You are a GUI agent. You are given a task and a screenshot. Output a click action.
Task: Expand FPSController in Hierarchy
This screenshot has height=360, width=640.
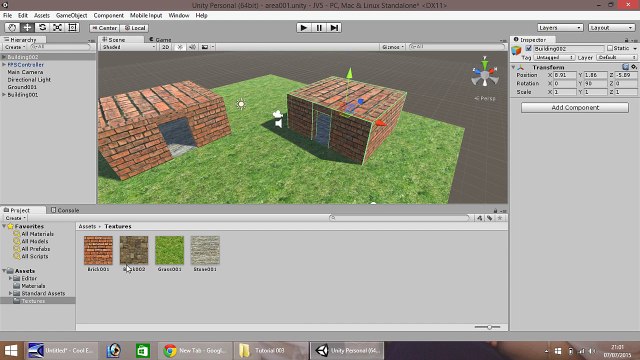[x=4, y=64]
